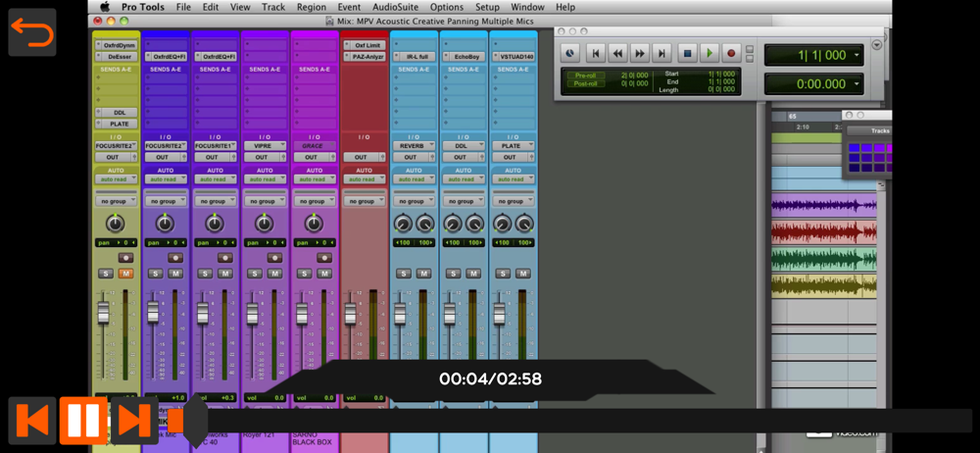Click the Tracks button in color palette
The height and width of the screenshot is (453, 980).
(x=869, y=130)
